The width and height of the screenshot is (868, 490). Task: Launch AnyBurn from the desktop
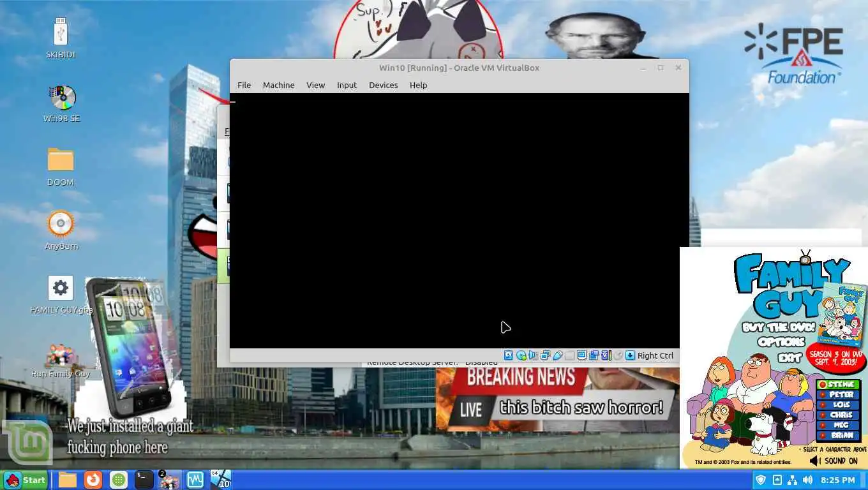tap(61, 223)
